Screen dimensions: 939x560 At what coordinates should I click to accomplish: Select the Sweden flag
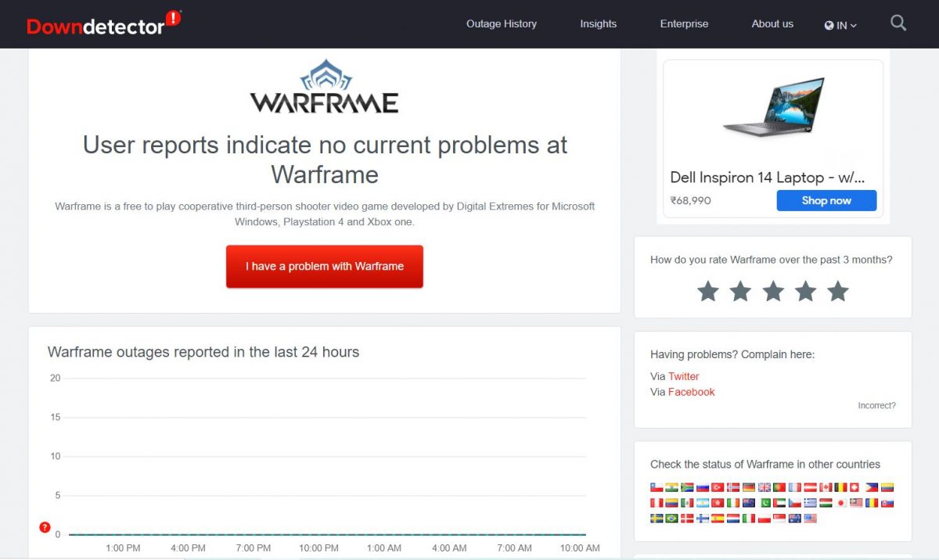click(657, 519)
